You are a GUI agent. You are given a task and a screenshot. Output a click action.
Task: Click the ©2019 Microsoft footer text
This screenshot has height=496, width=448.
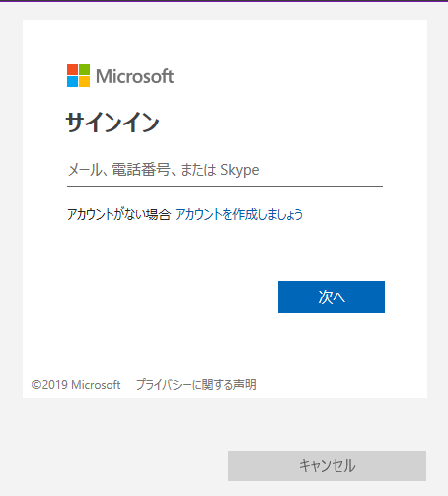[x=76, y=385]
